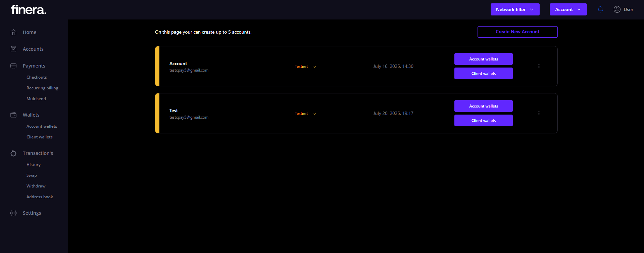Go to Checkouts in sidebar
The height and width of the screenshot is (253, 644).
click(37, 77)
